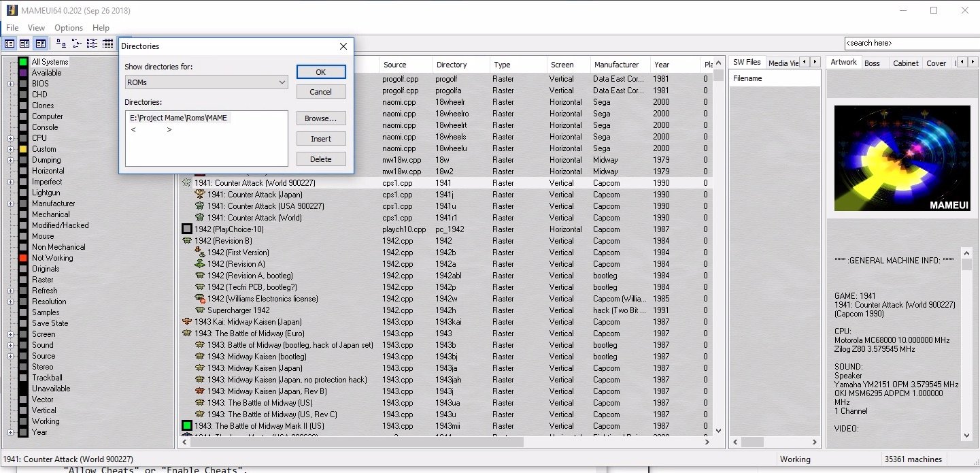Toggle the folder list panel toolbar button
The width and height of the screenshot is (980, 473).
(x=10, y=44)
